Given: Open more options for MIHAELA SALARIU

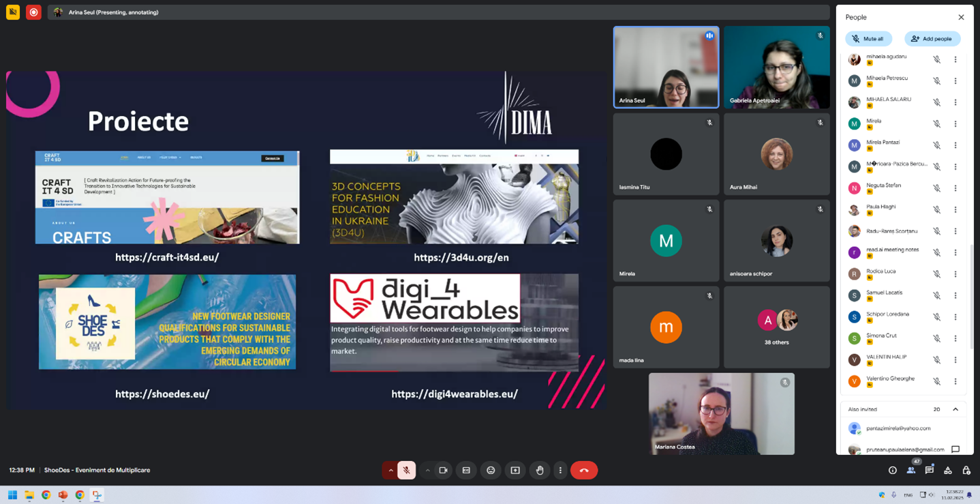Looking at the screenshot, I should (955, 102).
